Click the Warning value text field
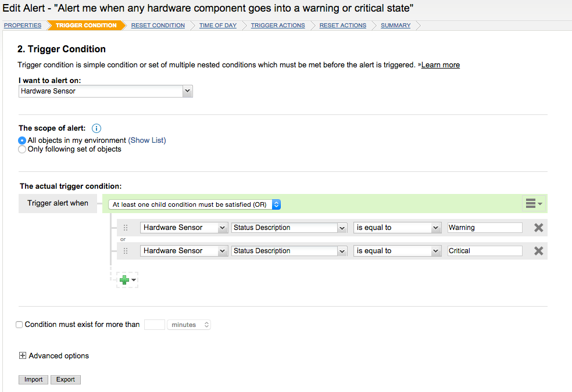572x392 pixels. 484,228
